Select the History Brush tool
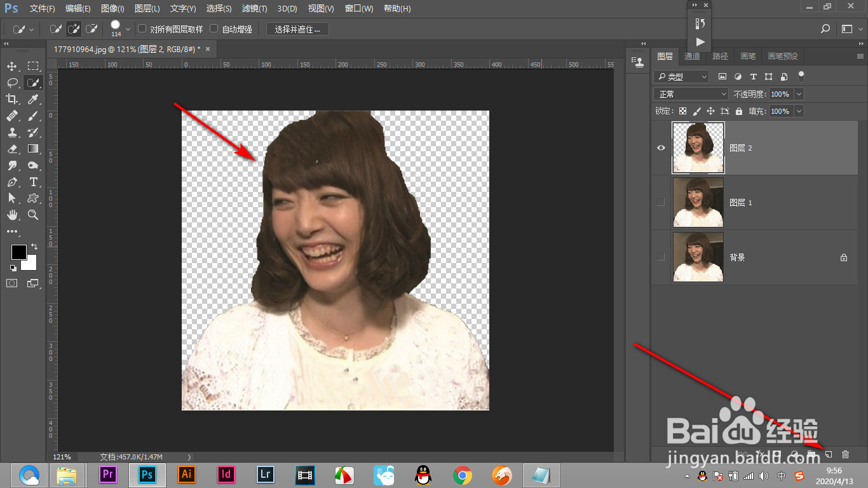 pyautogui.click(x=33, y=132)
